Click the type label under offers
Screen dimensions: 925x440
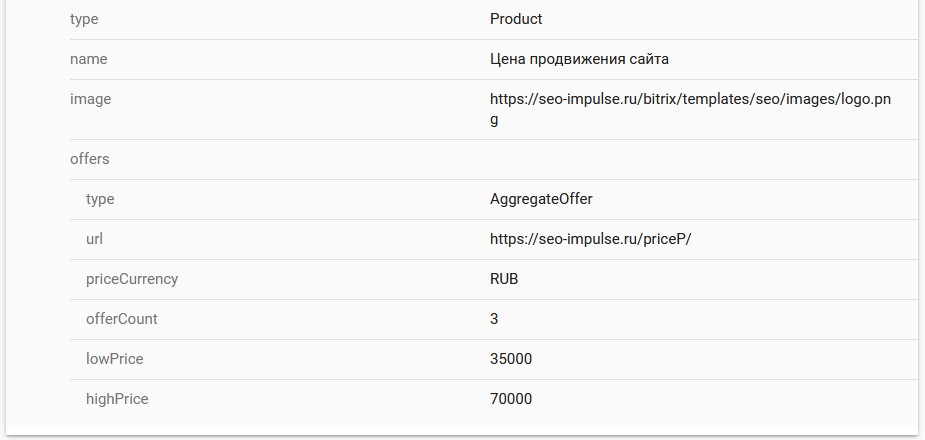100,199
